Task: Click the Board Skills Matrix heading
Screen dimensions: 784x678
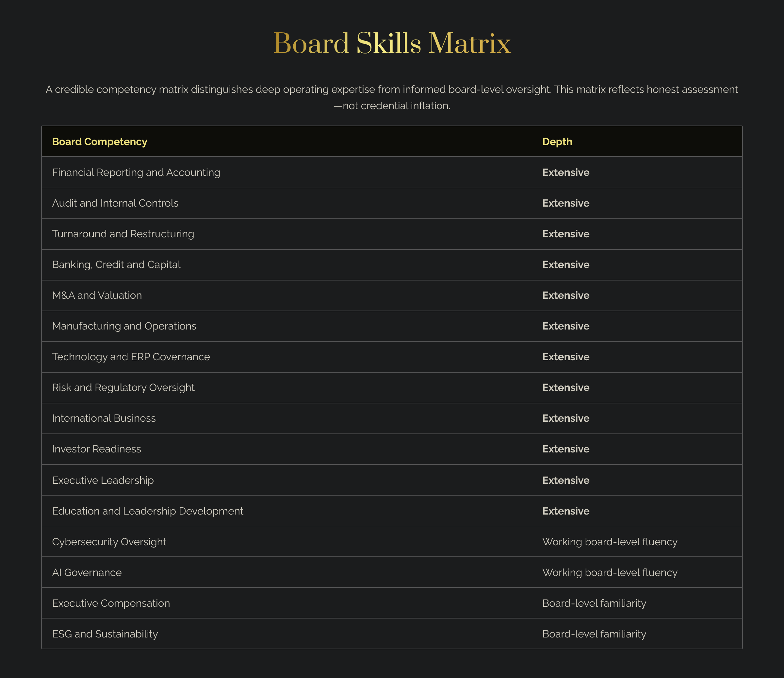Action: 392,43
